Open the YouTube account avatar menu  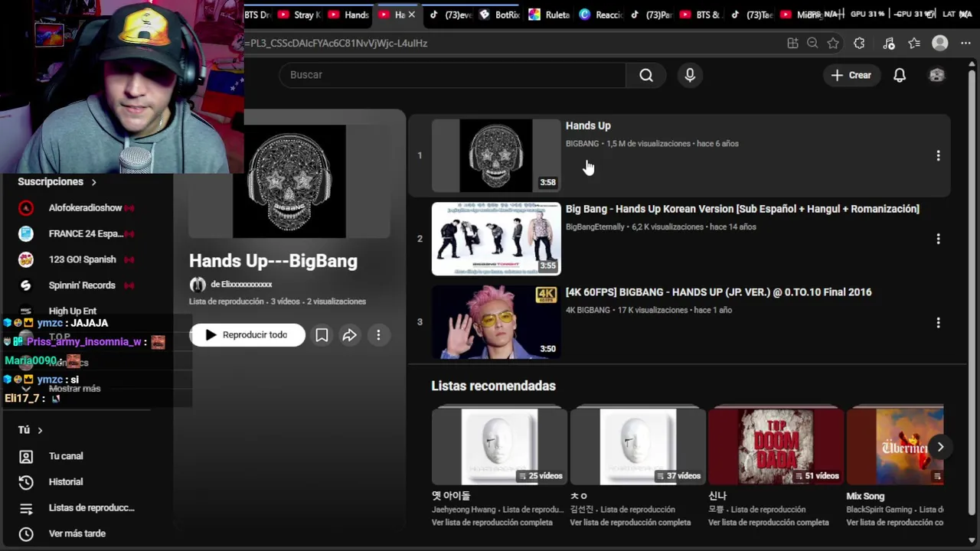[x=936, y=75]
